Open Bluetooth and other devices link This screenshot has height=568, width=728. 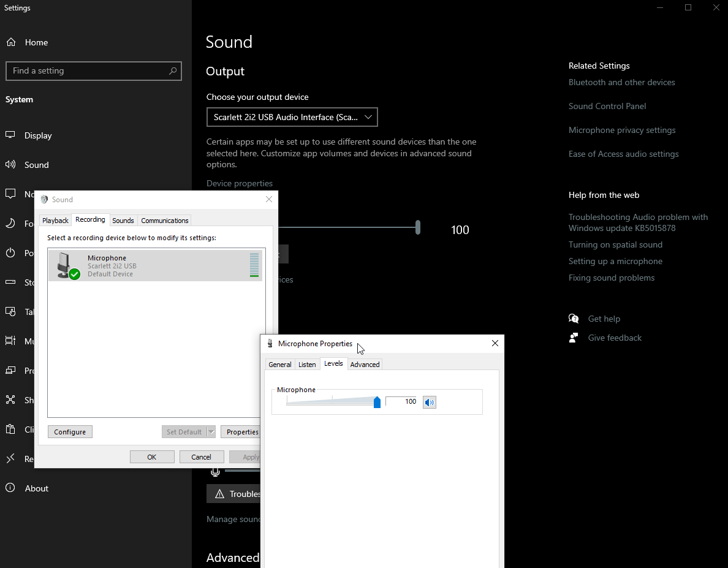click(621, 82)
